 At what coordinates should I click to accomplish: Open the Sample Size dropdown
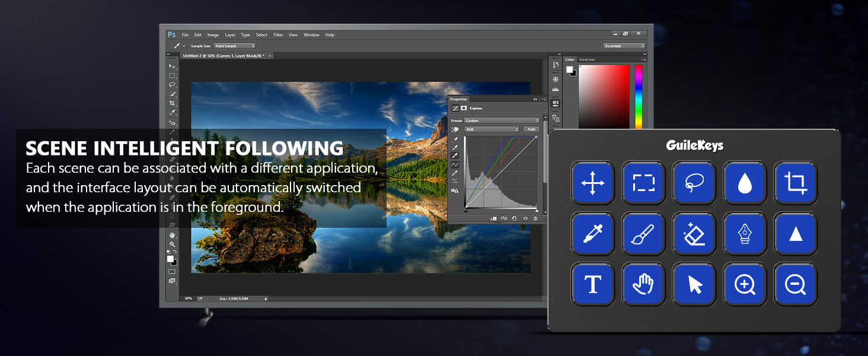[234, 46]
